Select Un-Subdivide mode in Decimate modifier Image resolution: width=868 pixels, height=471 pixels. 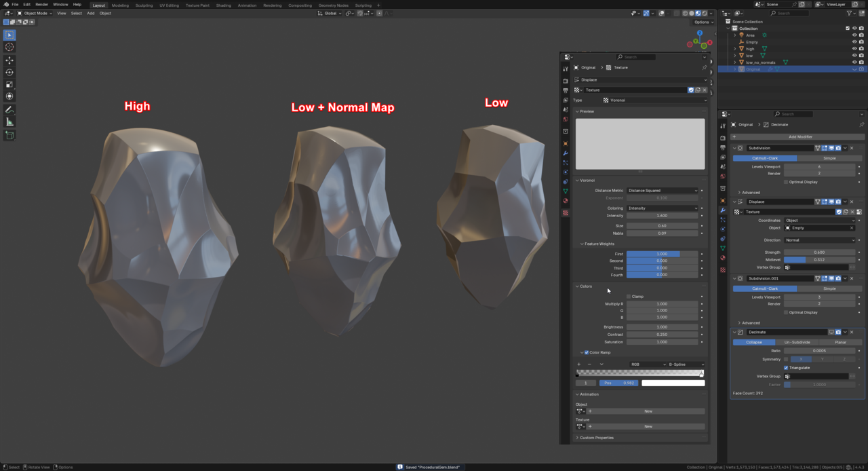click(x=797, y=342)
